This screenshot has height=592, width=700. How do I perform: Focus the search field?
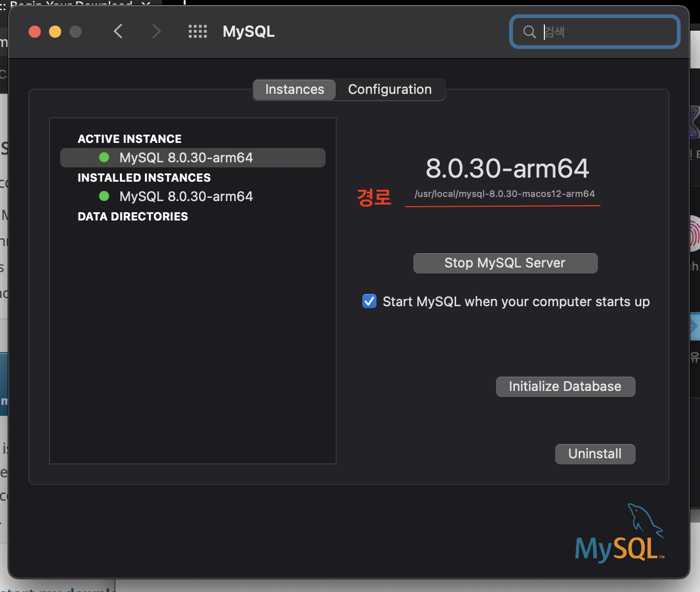point(595,32)
